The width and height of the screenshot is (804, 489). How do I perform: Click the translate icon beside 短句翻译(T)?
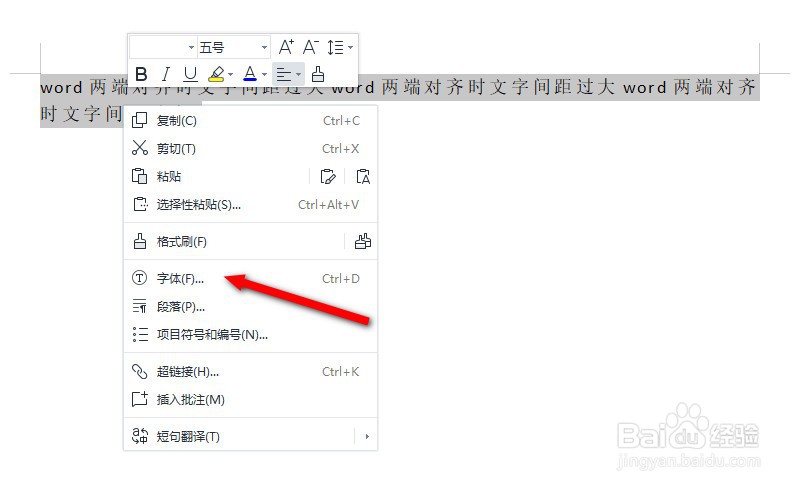[x=140, y=436]
